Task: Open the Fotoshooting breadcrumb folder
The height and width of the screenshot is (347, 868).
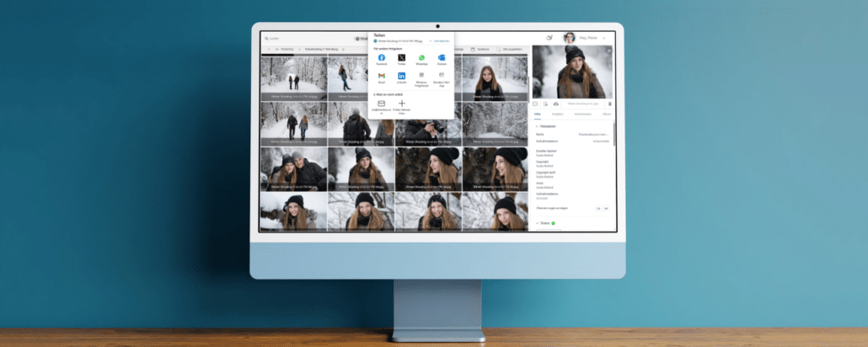Action: pyautogui.click(x=321, y=49)
